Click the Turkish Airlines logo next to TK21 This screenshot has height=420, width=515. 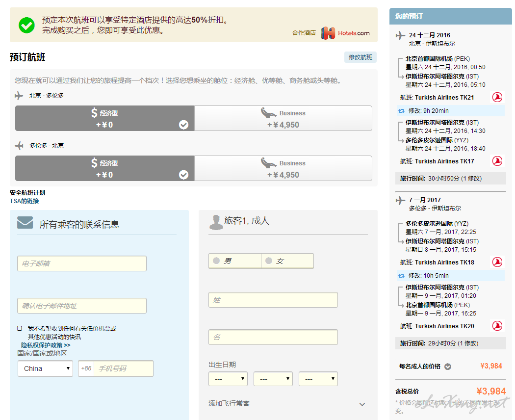pos(497,97)
